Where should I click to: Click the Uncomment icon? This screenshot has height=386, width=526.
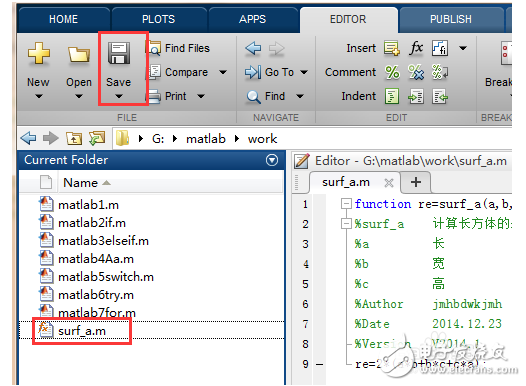416,72
